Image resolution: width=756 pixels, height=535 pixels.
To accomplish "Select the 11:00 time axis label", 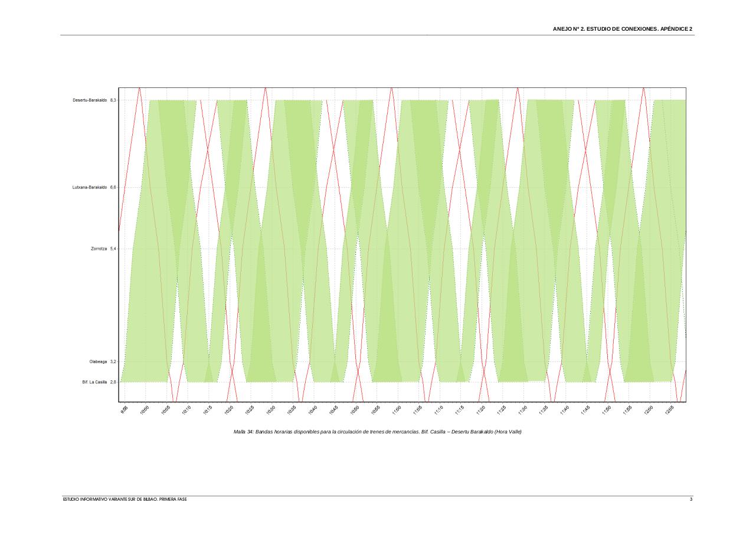I will 397,410.
